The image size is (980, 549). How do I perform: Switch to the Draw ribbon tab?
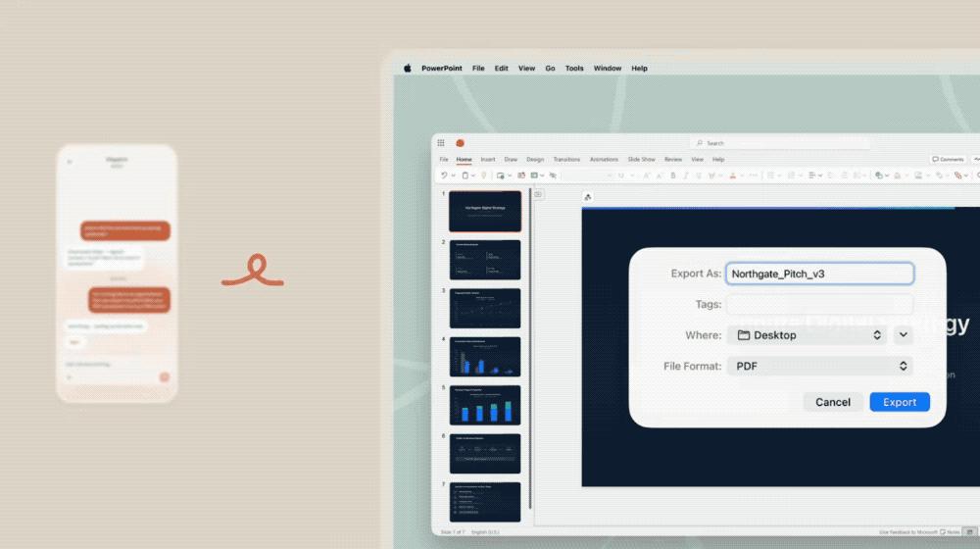[x=511, y=160]
